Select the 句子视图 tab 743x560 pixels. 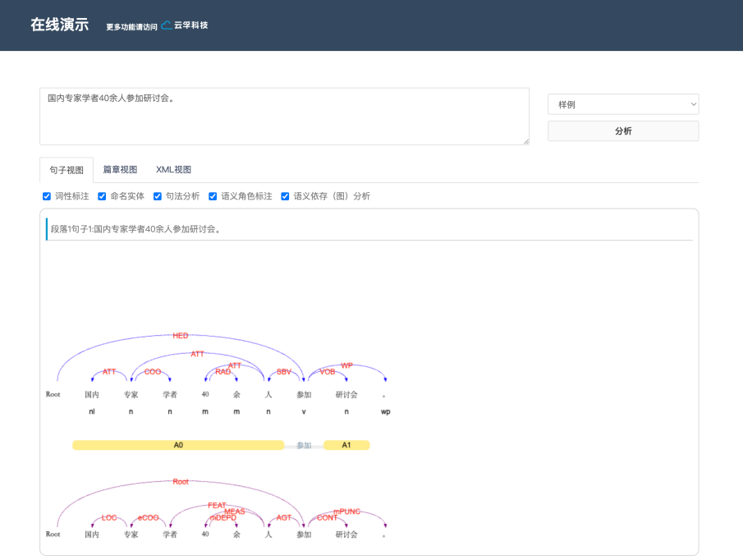click(67, 170)
